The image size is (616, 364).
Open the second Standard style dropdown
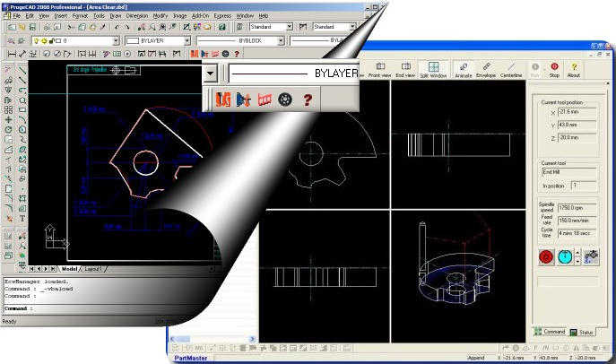pos(352,27)
